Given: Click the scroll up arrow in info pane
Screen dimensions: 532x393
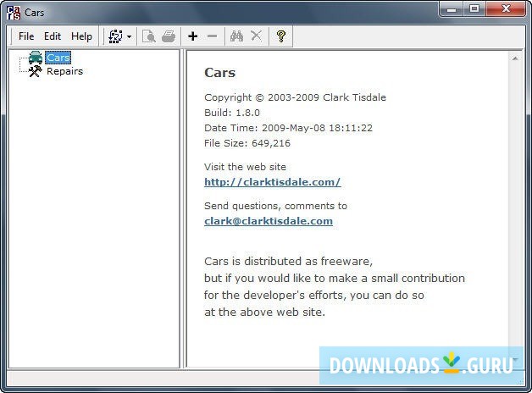Looking at the screenshot, I should pyautogui.click(x=515, y=58).
